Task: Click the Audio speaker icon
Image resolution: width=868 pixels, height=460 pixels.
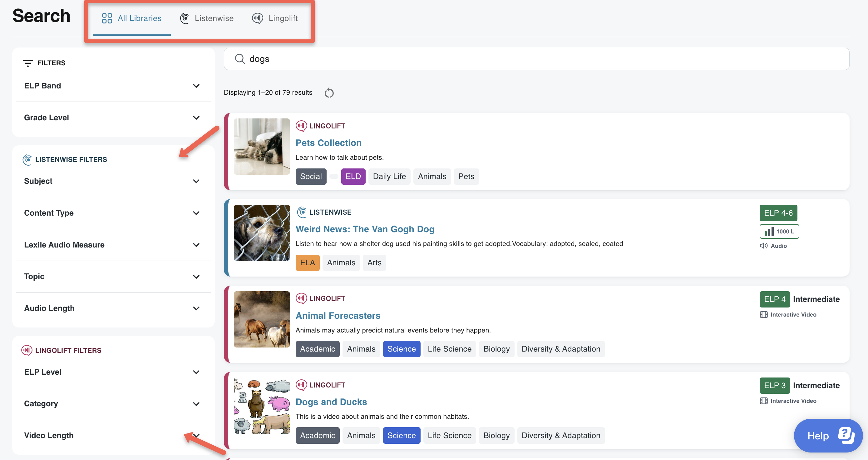Action: click(x=763, y=246)
